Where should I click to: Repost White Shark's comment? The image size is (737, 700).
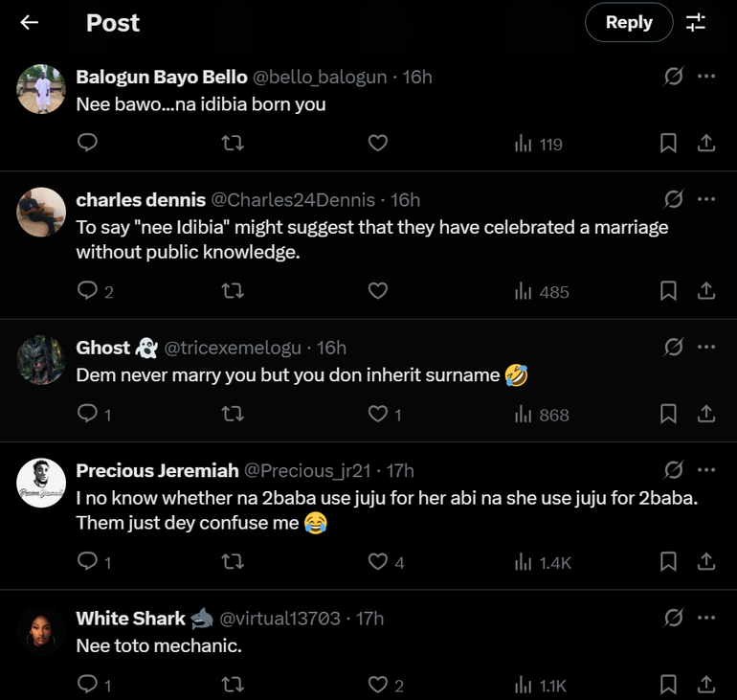point(233,684)
